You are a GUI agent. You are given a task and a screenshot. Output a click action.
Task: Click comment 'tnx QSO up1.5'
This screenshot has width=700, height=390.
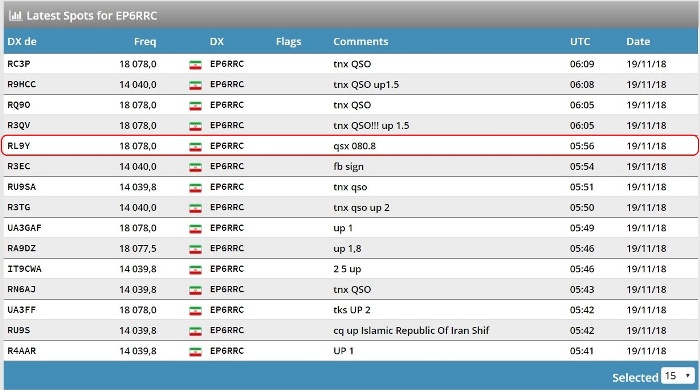tap(366, 84)
